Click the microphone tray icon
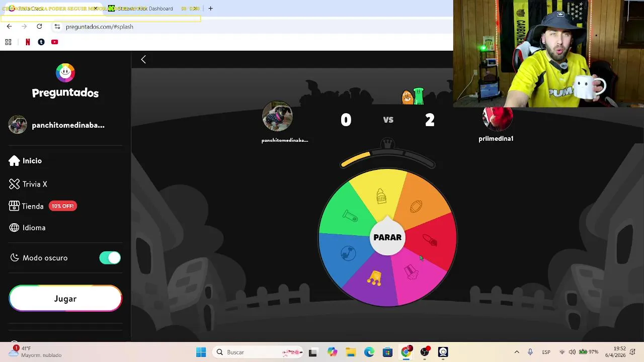This screenshot has width=644, height=362. tap(530, 352)
